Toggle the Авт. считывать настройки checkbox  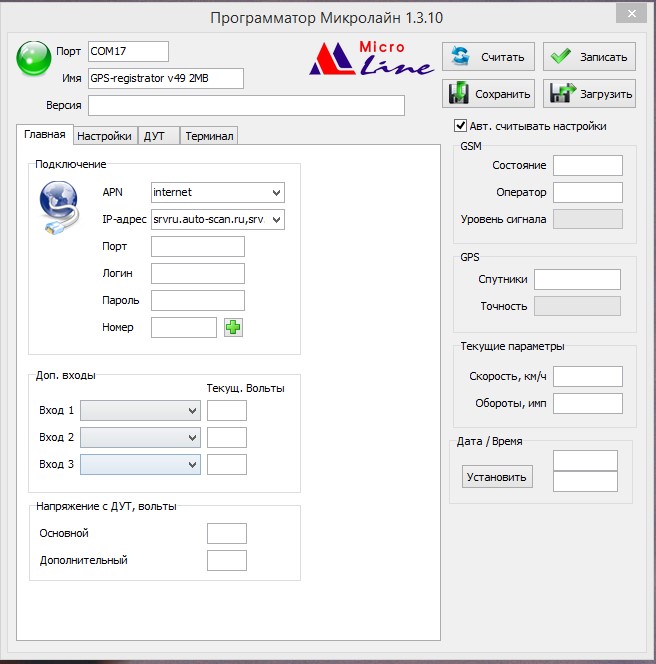point(460,126)
